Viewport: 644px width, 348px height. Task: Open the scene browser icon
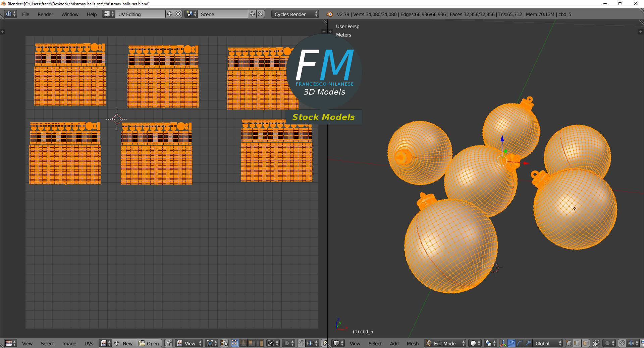[x=191, y=14]
